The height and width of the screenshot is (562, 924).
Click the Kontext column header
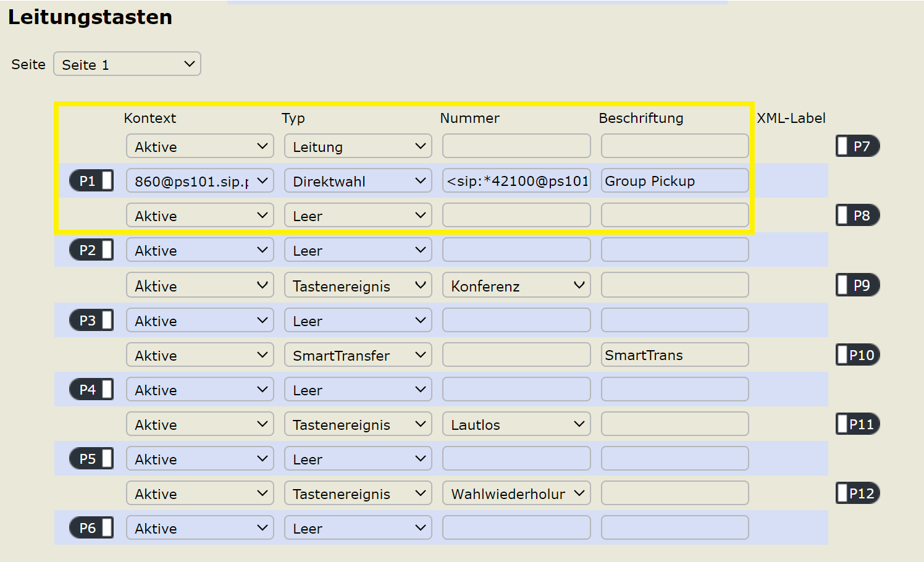pos(150,118)
